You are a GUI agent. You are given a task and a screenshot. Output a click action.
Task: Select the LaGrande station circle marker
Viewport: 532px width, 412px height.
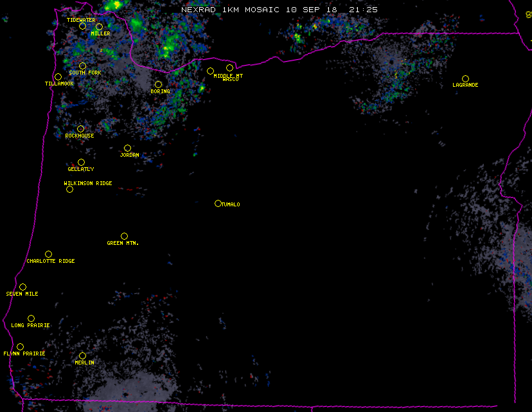465,78
